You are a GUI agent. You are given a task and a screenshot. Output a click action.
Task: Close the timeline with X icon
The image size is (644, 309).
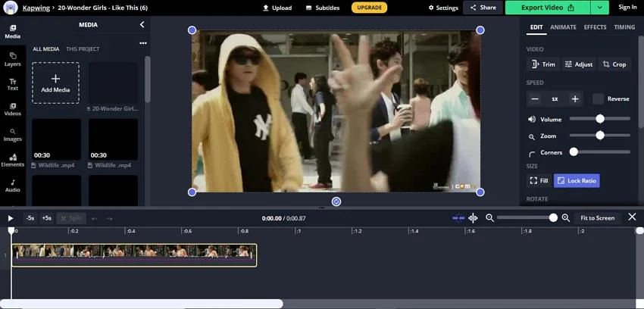632,217
